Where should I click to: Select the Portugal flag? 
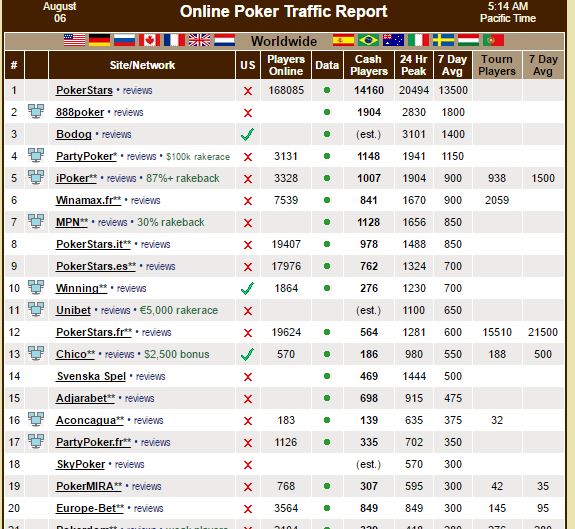[x=493, y=40]
